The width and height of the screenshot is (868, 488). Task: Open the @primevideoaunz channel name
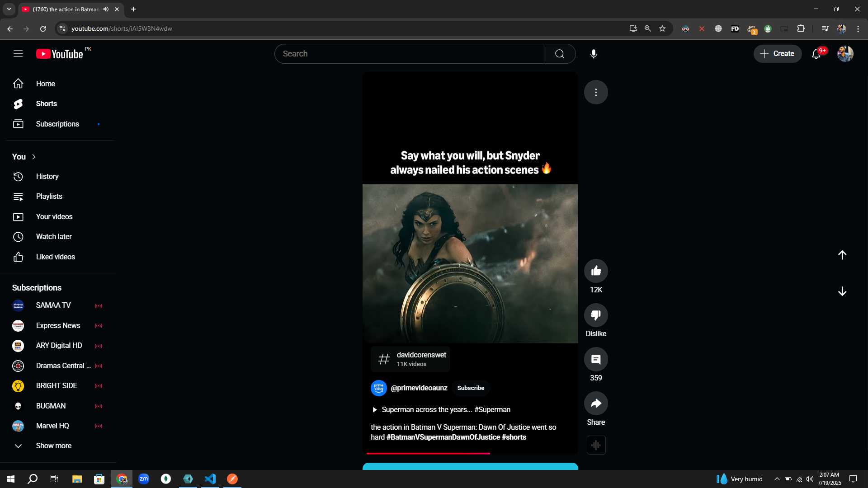(419, 388)
